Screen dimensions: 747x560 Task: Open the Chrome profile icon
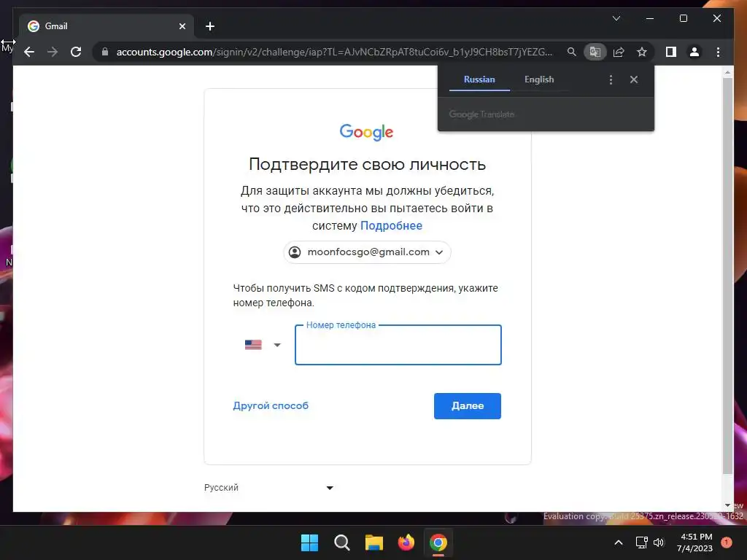694,52
